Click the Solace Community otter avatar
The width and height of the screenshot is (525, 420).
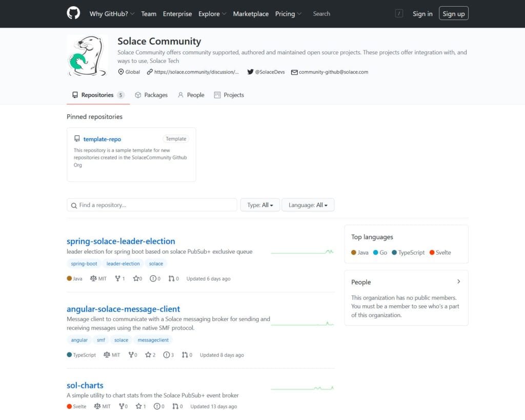[87, 55]
